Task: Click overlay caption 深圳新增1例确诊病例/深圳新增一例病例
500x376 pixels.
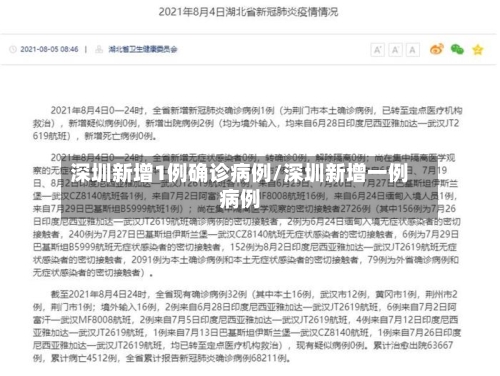Action: click(239, 186)
